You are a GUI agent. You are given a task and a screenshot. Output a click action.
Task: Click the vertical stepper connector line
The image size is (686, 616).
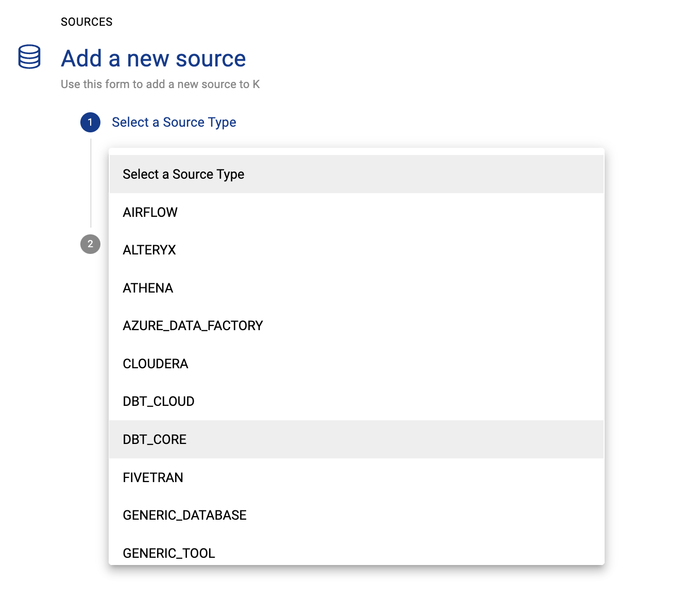91,183
